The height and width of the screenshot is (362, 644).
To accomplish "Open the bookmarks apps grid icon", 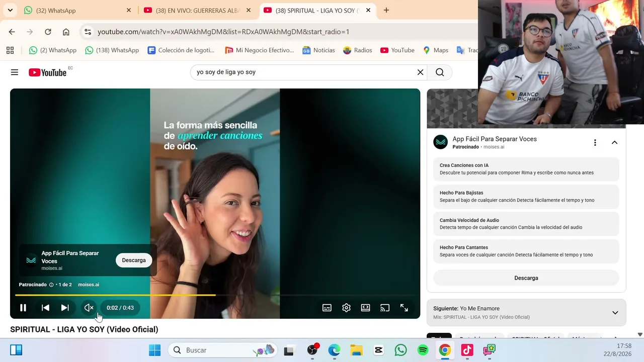I will tap(10, 50).
